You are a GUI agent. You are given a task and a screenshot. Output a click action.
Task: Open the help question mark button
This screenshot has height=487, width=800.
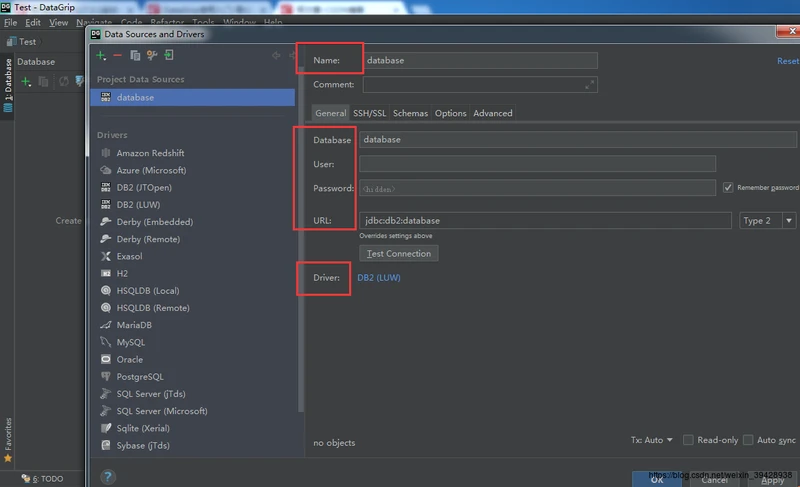108,477
